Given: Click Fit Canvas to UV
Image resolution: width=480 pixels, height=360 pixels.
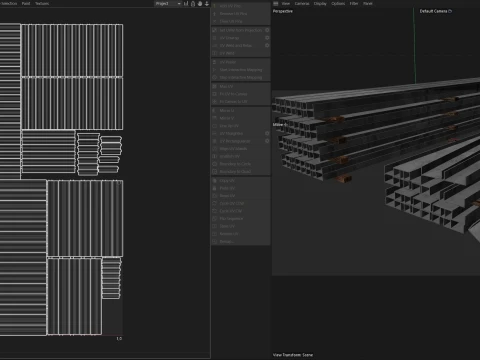Looking at the screenshot, I should click(240, 102).
